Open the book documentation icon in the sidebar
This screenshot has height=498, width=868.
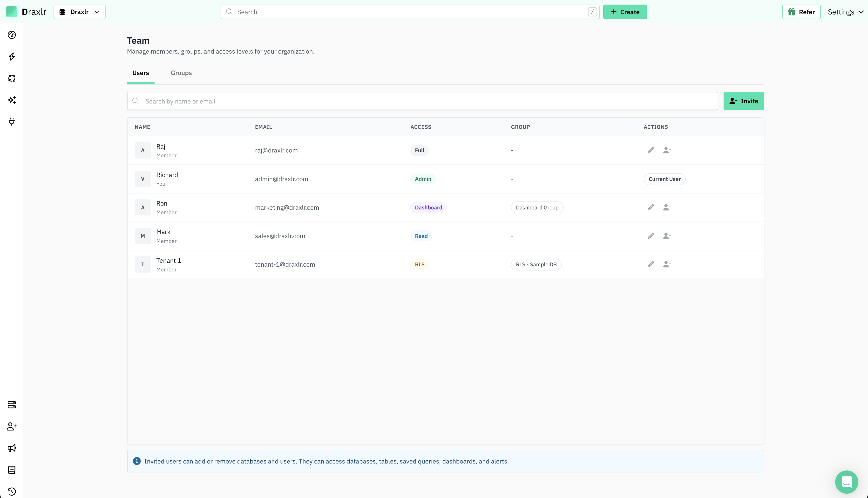coord(12,470)
